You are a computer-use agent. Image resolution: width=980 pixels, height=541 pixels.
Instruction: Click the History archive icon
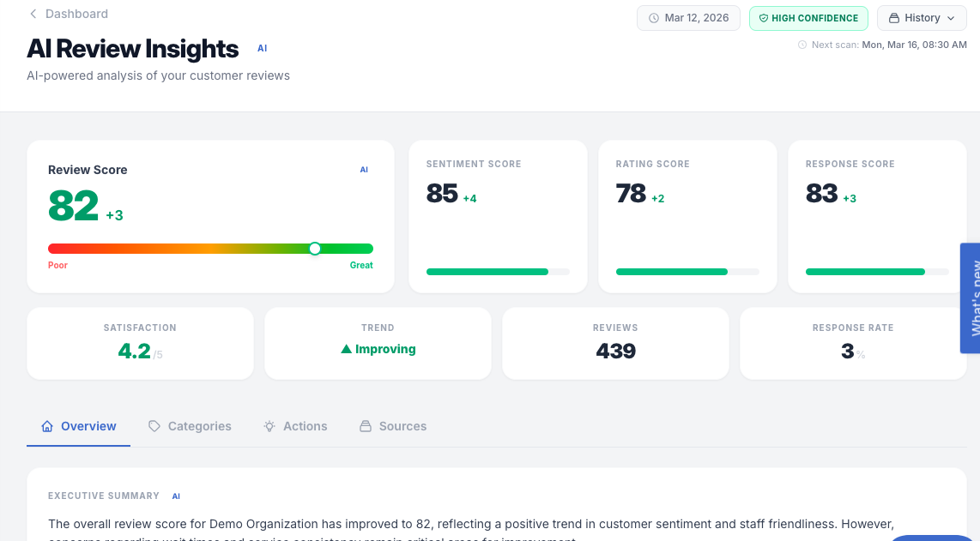pos(894,18)
